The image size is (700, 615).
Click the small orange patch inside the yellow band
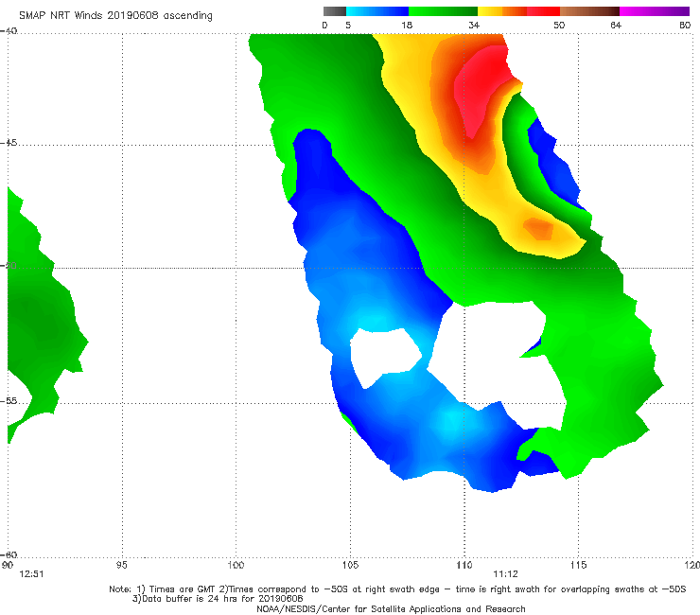(x=539, y=229)
